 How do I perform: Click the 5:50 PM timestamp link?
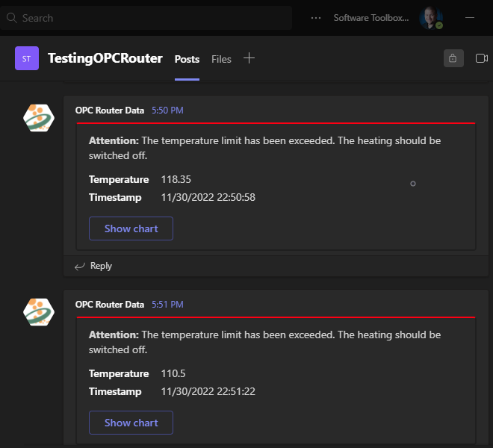(x=167, y=111)
